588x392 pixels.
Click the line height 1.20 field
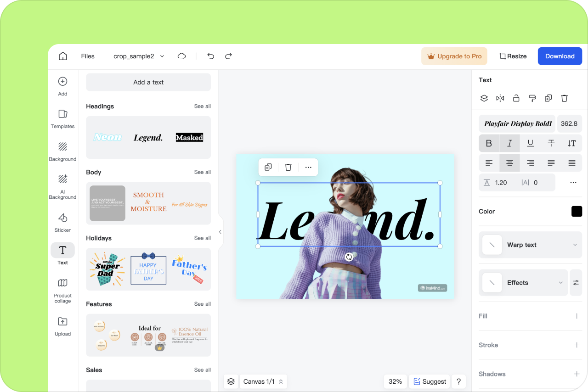[498, 182]
